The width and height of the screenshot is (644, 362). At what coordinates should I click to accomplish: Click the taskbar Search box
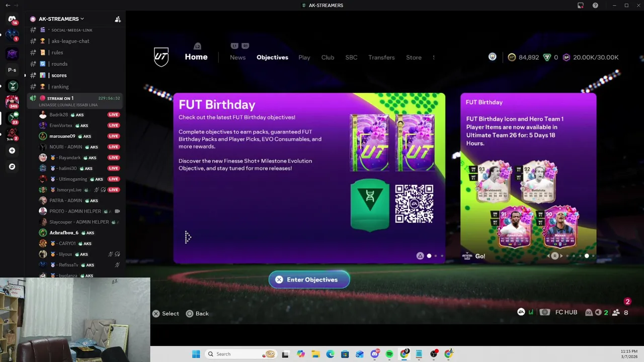pos(240,354)
